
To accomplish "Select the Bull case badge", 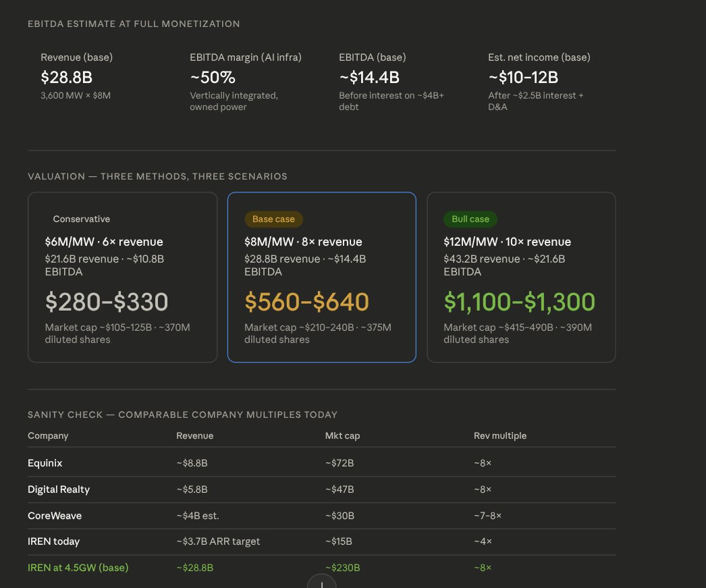I will (470, 219).
